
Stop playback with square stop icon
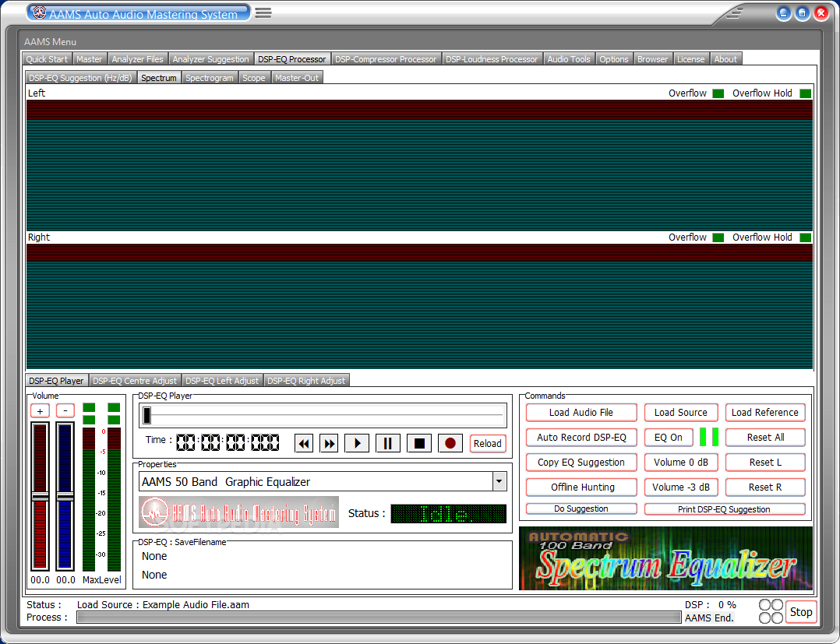419,443
